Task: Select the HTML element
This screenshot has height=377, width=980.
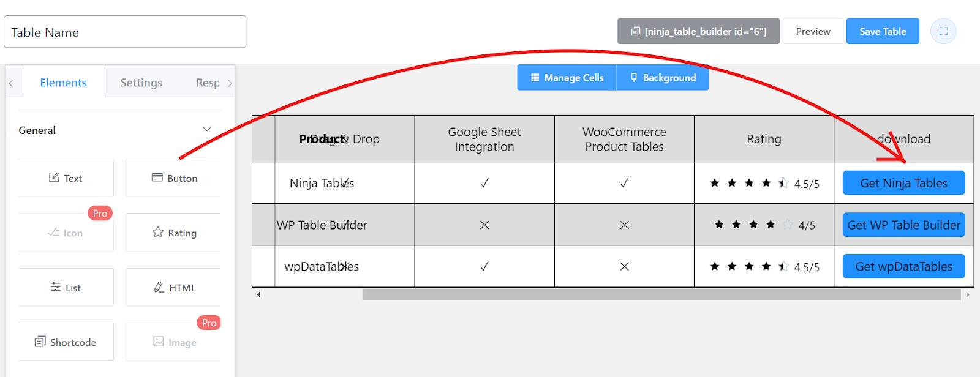Action: [173, 287]
